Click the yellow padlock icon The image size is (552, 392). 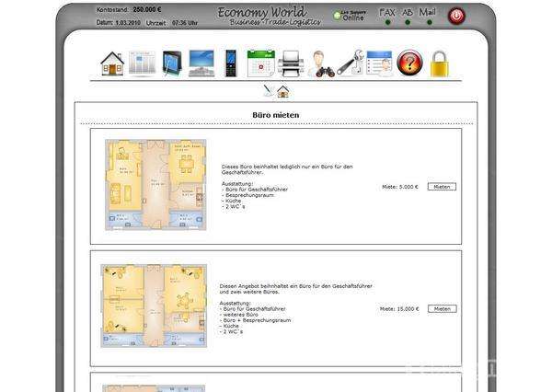click(x=440, y=64)
